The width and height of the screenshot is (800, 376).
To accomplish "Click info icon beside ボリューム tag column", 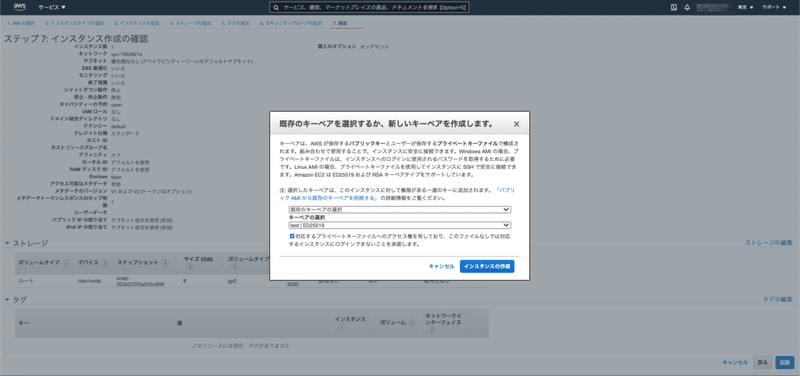I will point(411,322).
